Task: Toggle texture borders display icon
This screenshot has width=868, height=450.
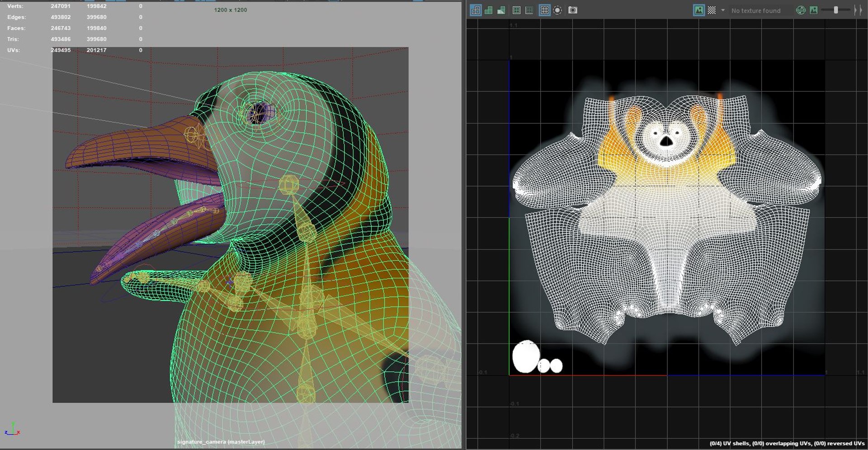Action: tap(517, 10)
